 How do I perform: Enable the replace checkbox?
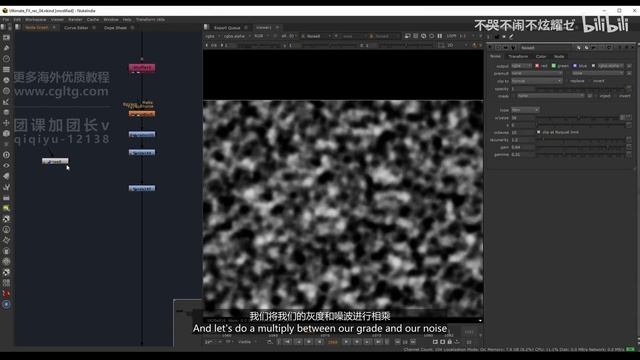point(567,81)
